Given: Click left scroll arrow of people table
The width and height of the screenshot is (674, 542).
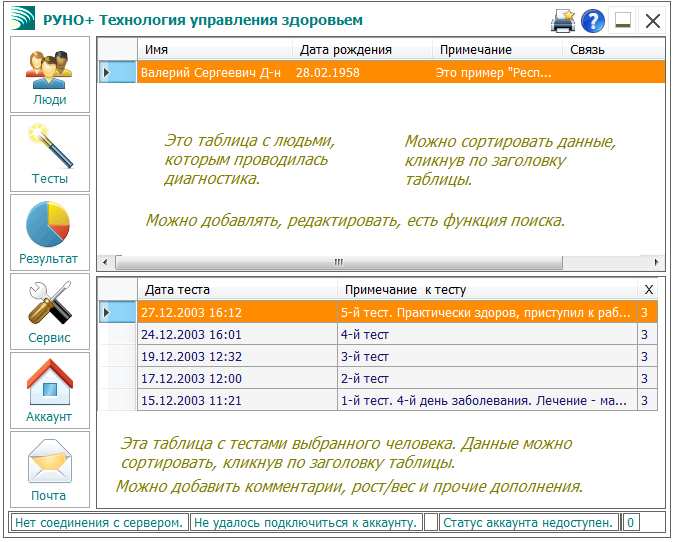Looking at the screenshot, I should click(x=105, y=262).
